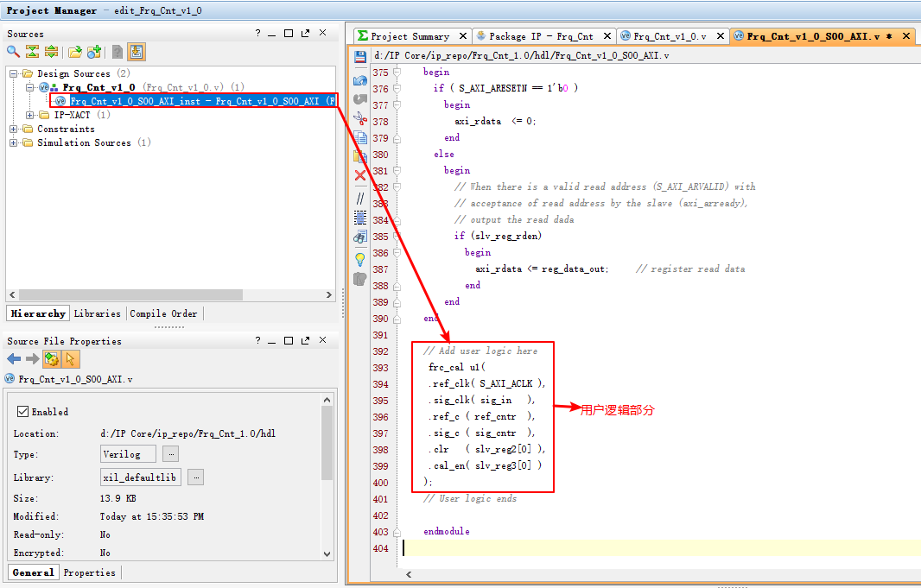Click the Add Sources icon
Screen dimensions: 921x588
point(94,52)
